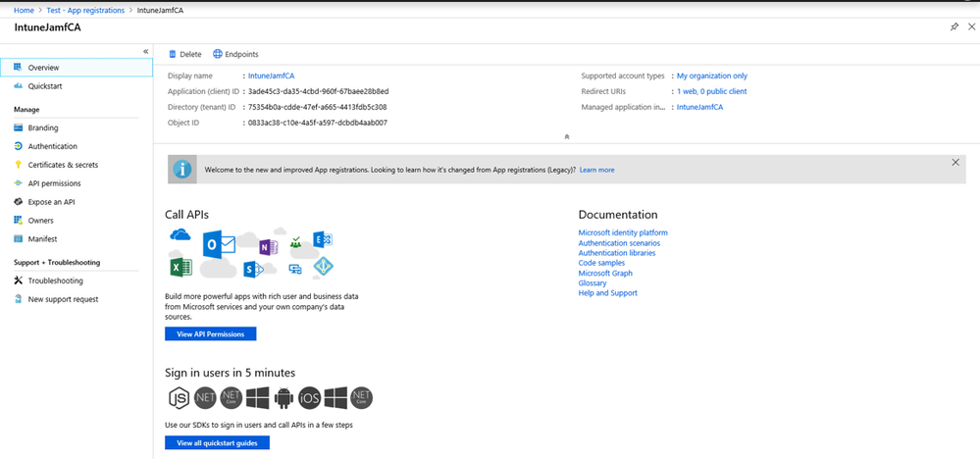This screenshot has height=459, width=980.
Task: Go to Home breadcrumb
Action: (24, 11)
